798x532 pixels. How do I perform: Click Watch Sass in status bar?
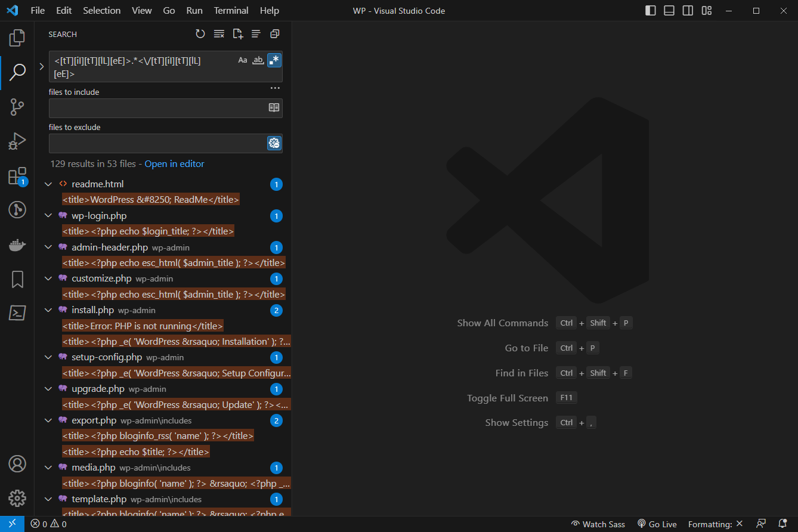[x=598, y=524]
